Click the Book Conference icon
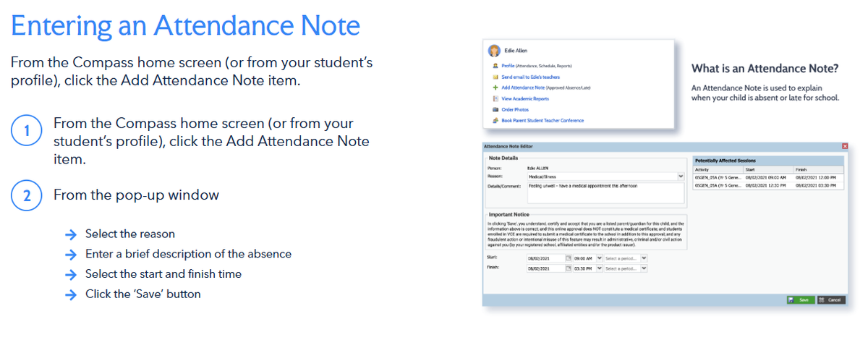This screenshot has width=868, height=340. click(495, 120)
